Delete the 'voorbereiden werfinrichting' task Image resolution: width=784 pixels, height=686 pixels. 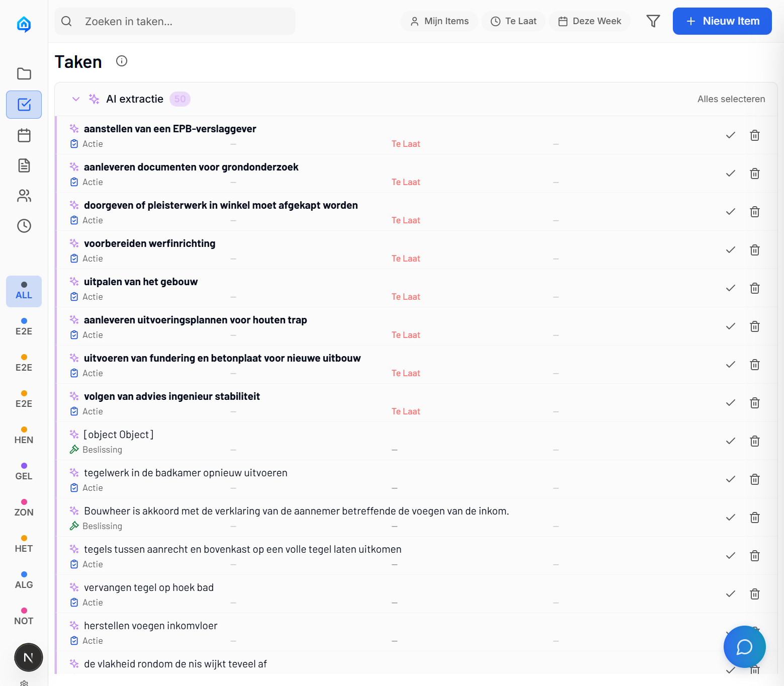[754, 250]
